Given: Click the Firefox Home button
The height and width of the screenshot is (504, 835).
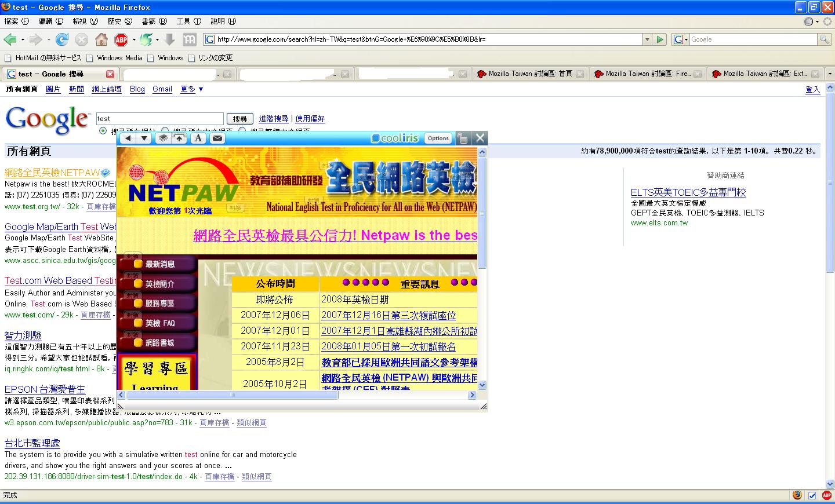Looking at the screenshot, I should pos(101,39).
